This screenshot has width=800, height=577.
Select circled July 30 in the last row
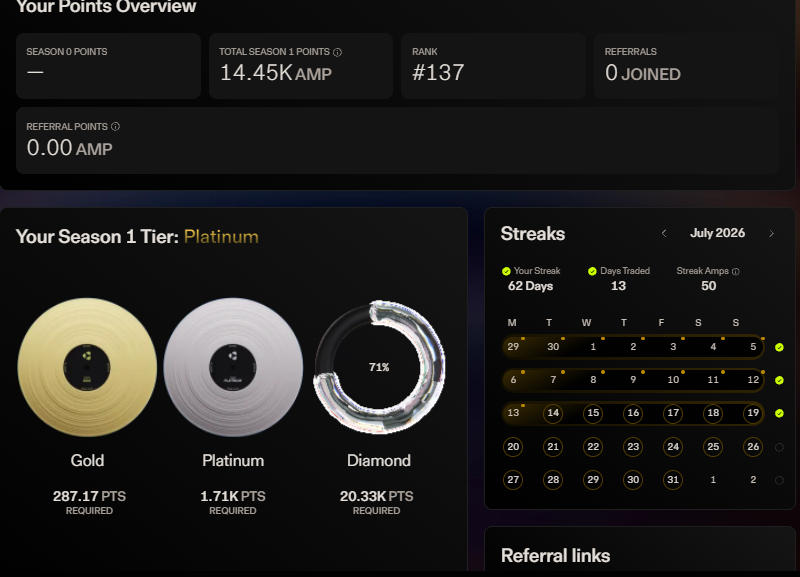[633, 480]
